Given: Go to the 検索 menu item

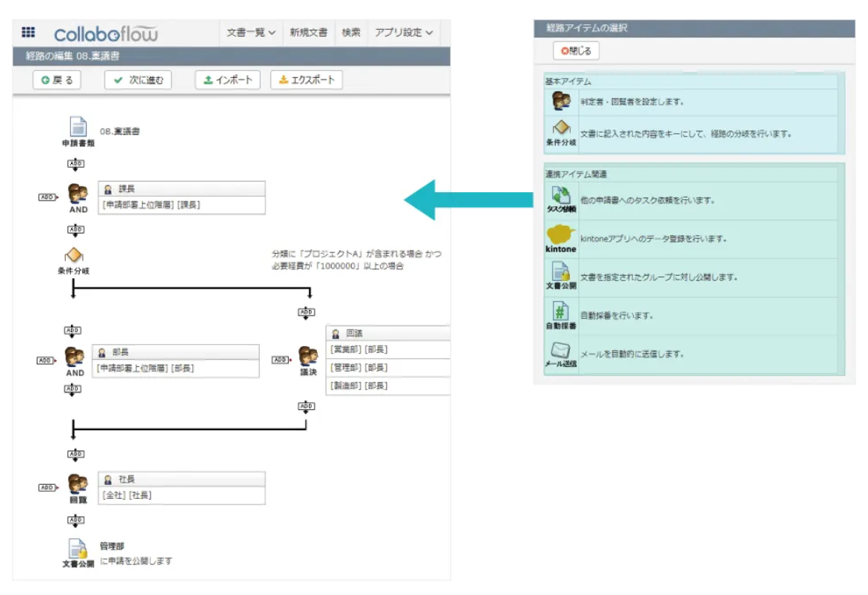Looking at the screenshot, I should 351,33.
